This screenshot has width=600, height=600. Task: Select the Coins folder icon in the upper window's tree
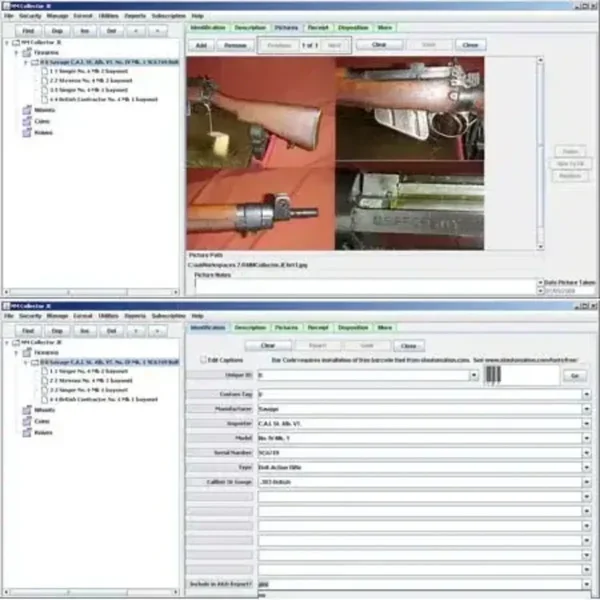pos(27,121)
